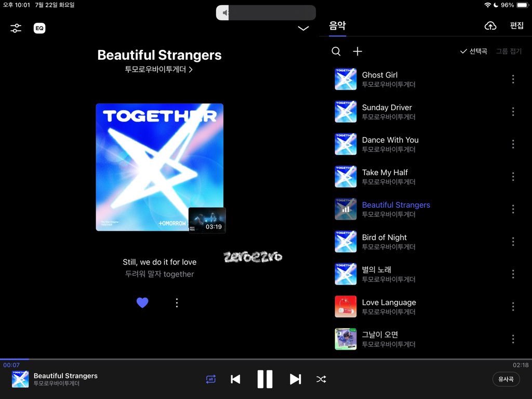Skip to the next track

coord(295,379)
